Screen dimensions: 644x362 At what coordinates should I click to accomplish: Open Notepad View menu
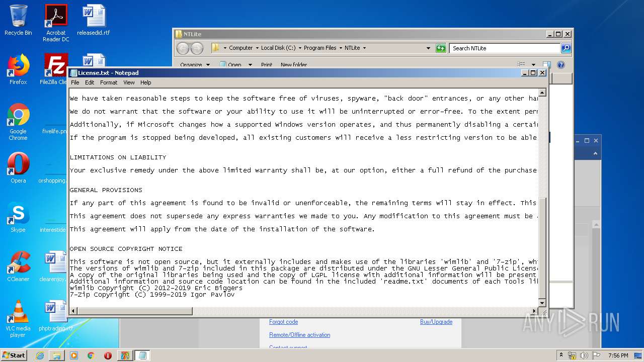point(129,82)
